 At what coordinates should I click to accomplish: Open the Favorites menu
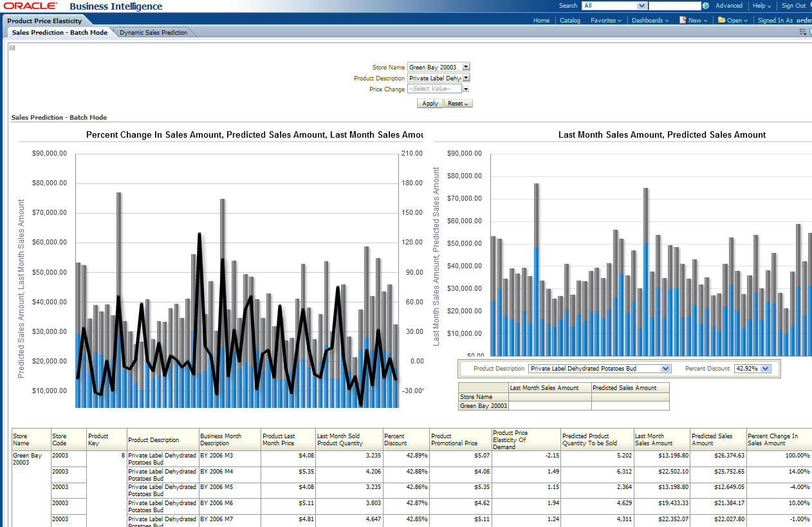[605, 21]
